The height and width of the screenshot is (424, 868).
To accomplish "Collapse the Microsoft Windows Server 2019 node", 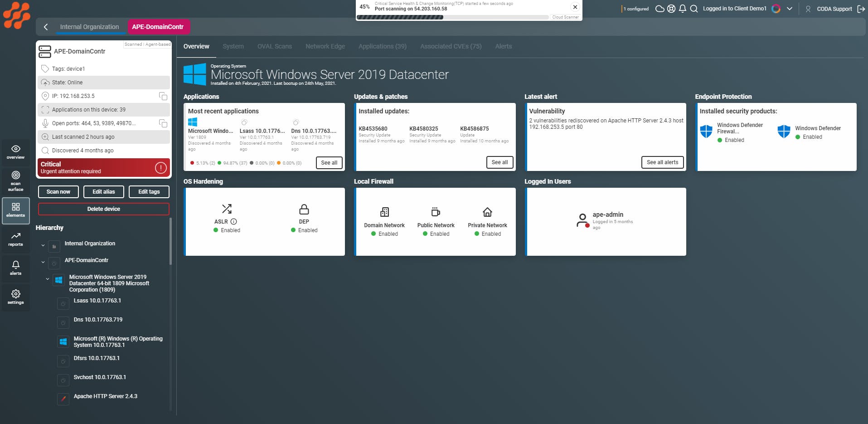I will (x=48, y=279).
